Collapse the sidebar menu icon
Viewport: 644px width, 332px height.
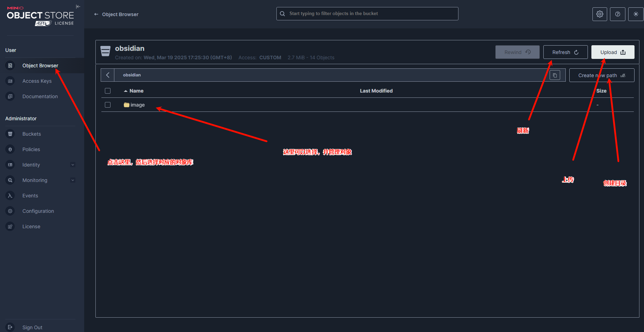pyautogui.click(x=78, y=7)
